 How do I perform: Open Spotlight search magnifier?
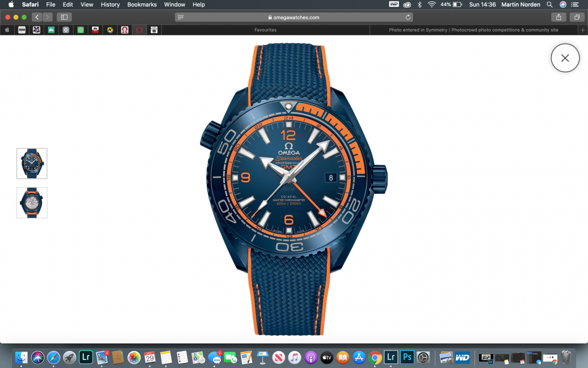(549, 5)
